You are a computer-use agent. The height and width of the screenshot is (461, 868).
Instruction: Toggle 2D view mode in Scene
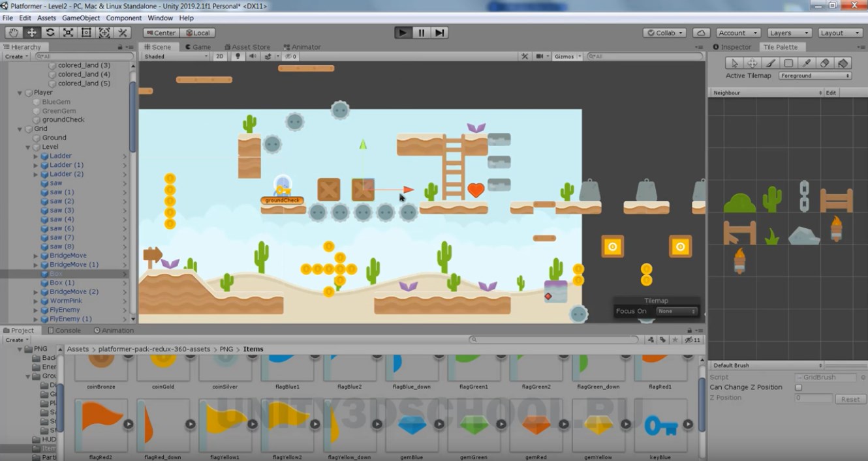[x=220, y=57]
